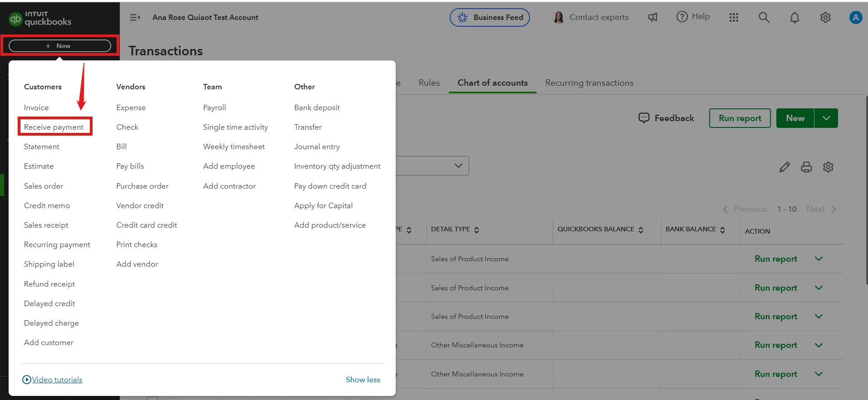Switch to the Chart of accounts tab
Image resolution: width=868 pixels, height=400 pixels.
[x=493, y=83]
